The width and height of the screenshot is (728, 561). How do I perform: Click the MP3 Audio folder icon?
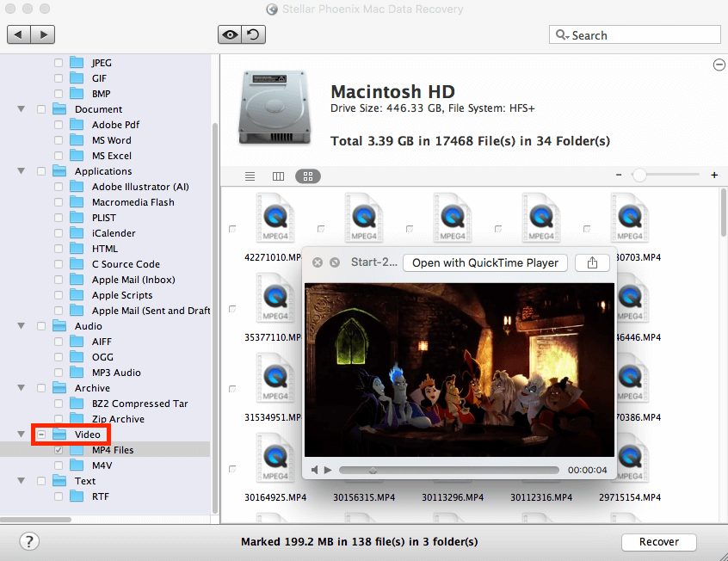(x=77, y=373)
